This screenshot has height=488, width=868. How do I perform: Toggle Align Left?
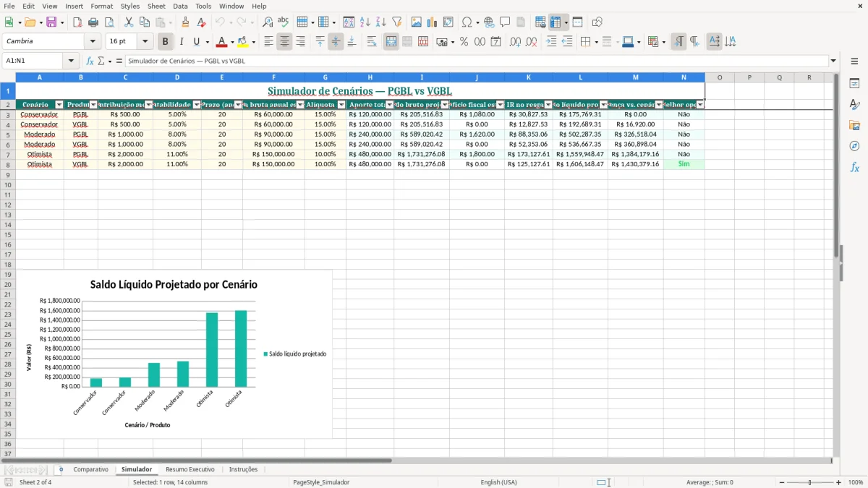click(268, 42)
